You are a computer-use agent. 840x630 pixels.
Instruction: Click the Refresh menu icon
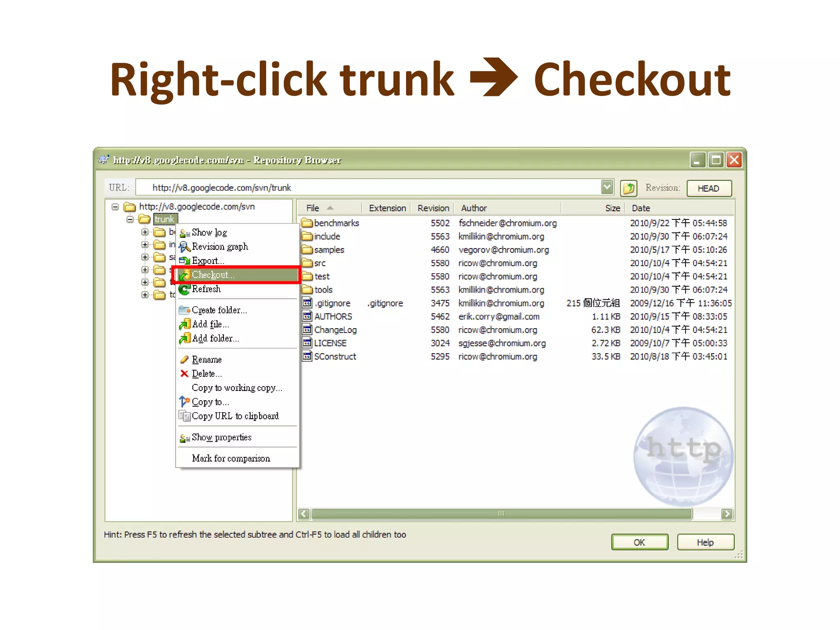coord(185,289)
